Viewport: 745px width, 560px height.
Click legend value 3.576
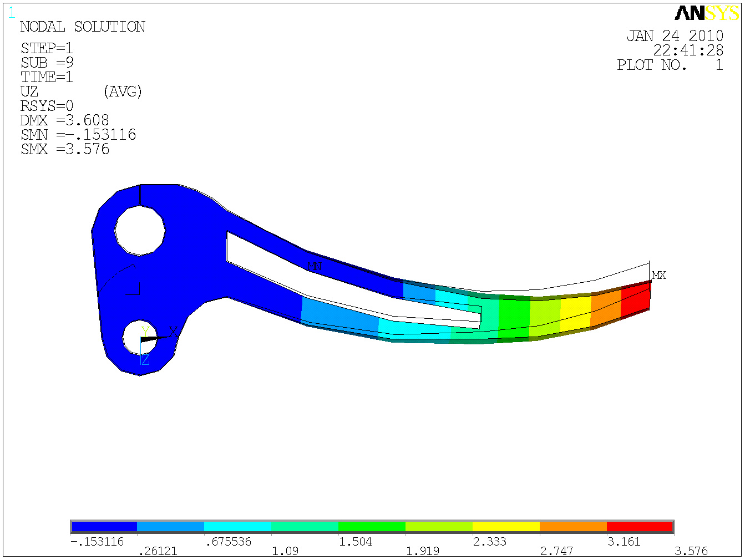691,551
